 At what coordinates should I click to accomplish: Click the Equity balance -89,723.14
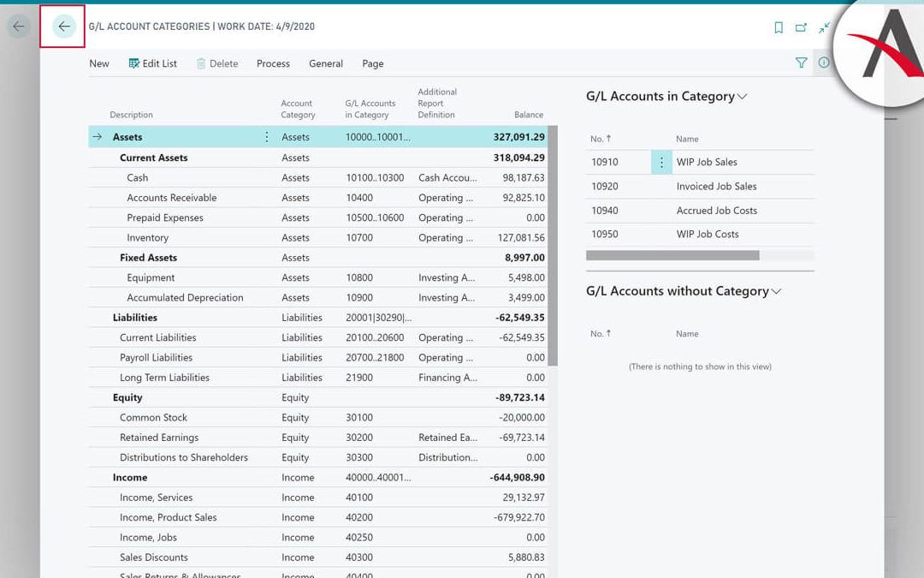tap(520, 397)
